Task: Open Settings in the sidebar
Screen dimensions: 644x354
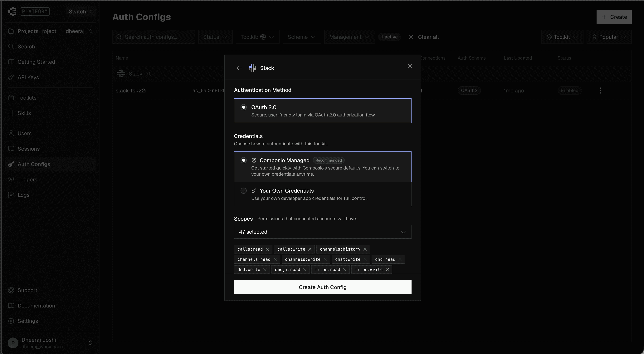Action: pyautogui.click(x=50, y=321)
